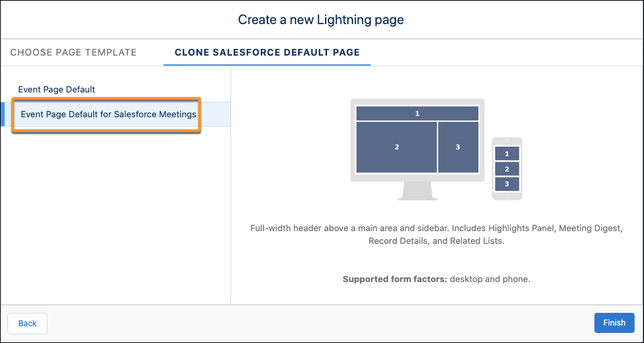Click header region 1 in the desktop preview

(417, 113)
